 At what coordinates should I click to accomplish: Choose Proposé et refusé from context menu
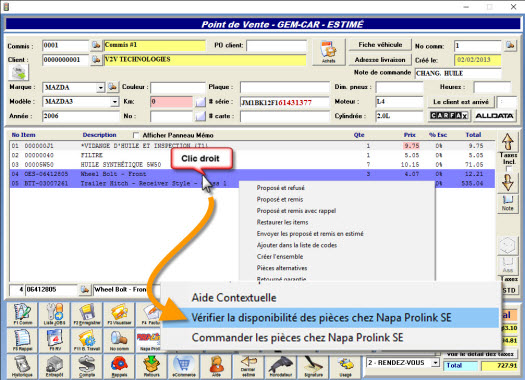(x=280, y=188)
